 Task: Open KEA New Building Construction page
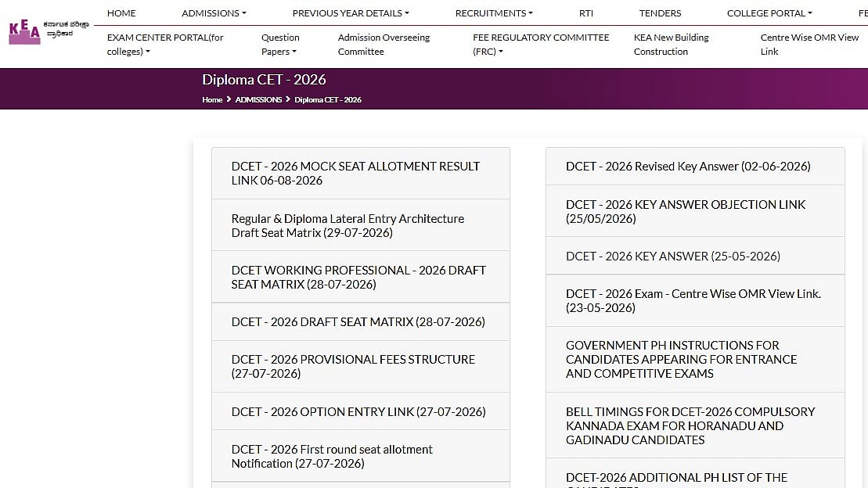click(x=671, y=45)
